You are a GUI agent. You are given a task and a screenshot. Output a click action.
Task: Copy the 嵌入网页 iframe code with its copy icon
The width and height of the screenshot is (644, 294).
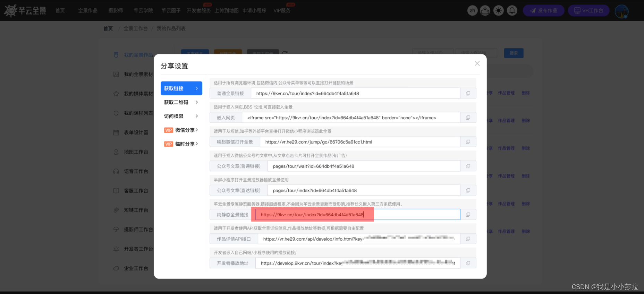pos(468,118)
